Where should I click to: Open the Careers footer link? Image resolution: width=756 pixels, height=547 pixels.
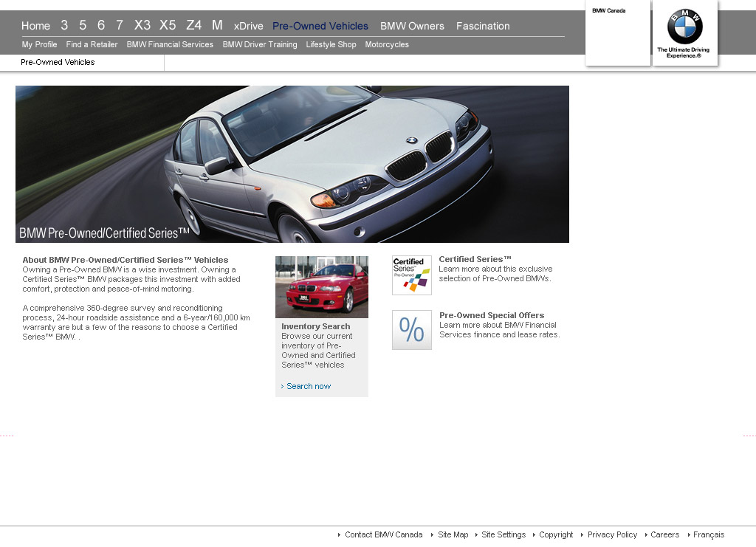click(x=665, y=534)
